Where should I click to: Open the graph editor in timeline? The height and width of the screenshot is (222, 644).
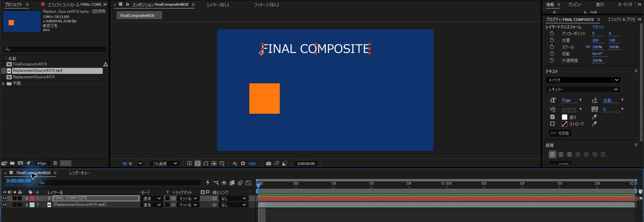[x=248, y=183]
